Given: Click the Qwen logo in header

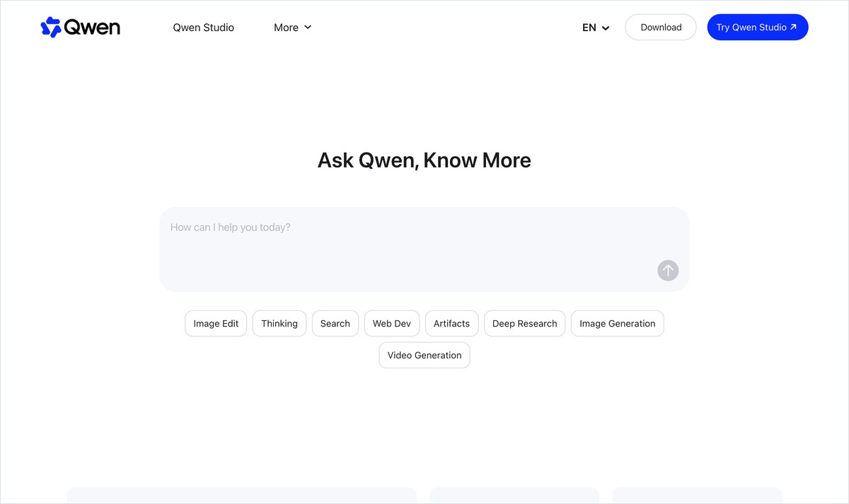Looking at the screenshot, I should (x=80, y=28).
